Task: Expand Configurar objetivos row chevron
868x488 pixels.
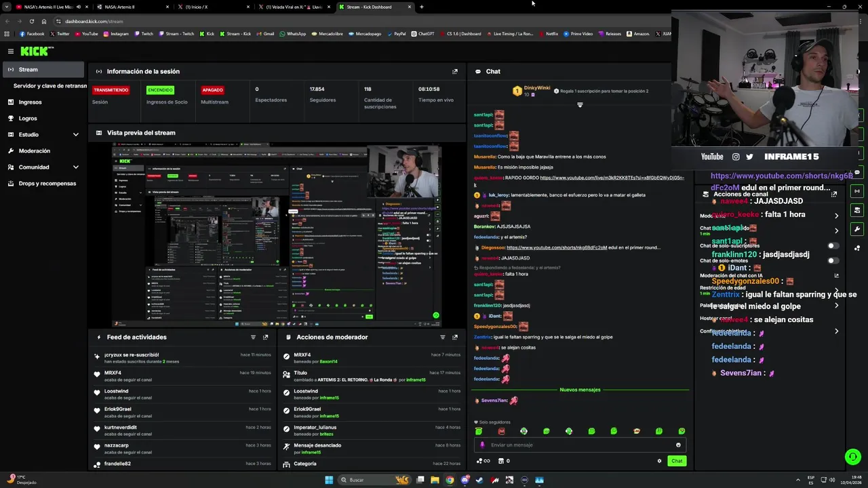Action: tap(836, 331)
